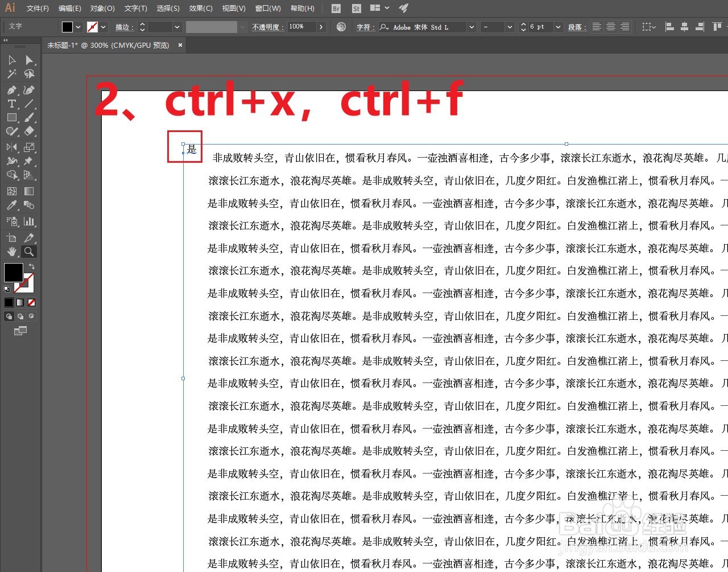Screen dimensions: 728x572
Task: Set paint type to Gradient
Action: click(x=20, y=302)
